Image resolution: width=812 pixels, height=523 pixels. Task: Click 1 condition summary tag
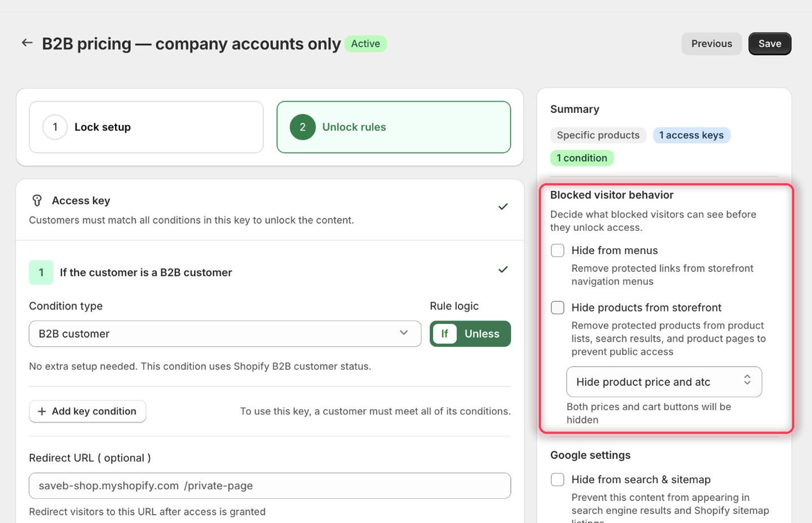point(582,158)
